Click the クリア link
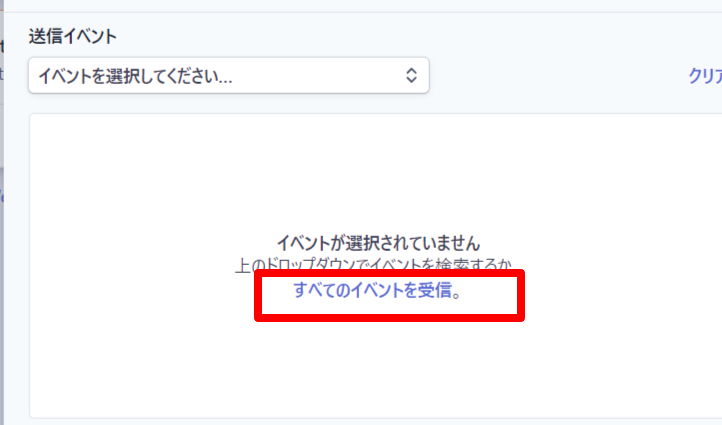The image size is (722, 425). click(x=705, y=76)
